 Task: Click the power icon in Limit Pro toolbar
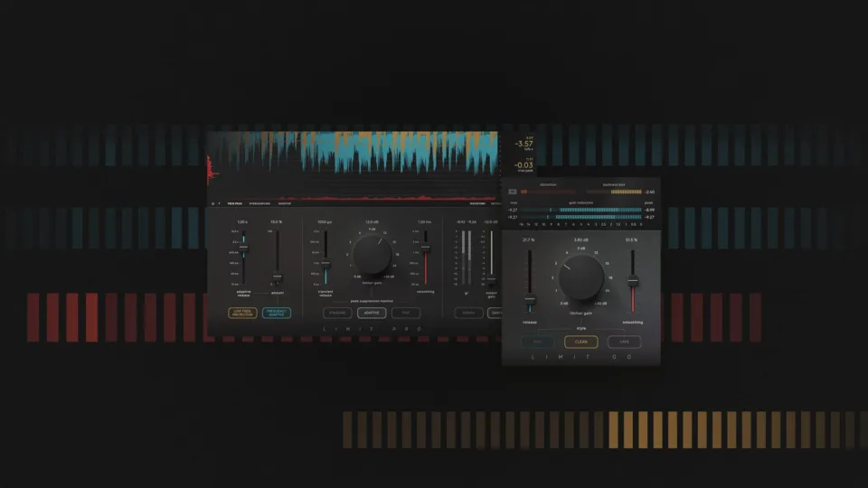coord(212,203)
